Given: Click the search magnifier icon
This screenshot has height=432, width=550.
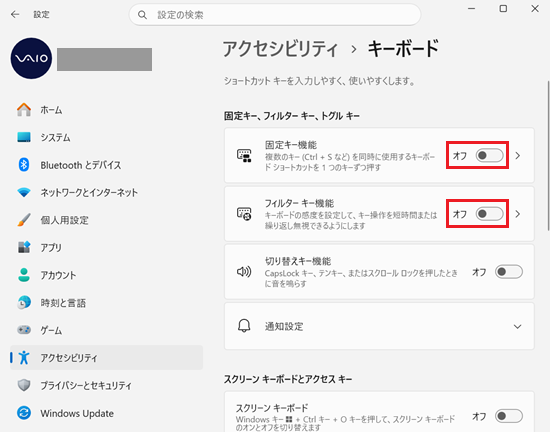Looking at the screenshot, I should (x=142, y=15).
